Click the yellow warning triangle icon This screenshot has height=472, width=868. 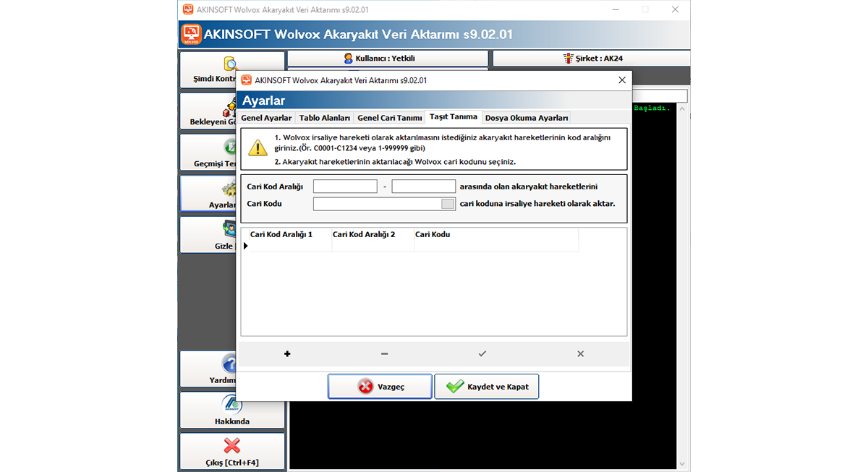[258, 147]
